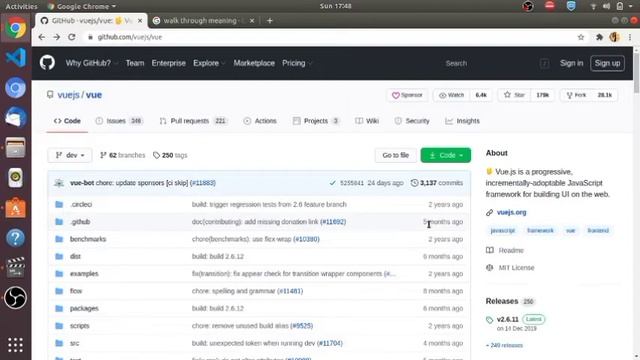Click the commit history clock icon
This screenshot has height=360, width=640.
(414, 183)
